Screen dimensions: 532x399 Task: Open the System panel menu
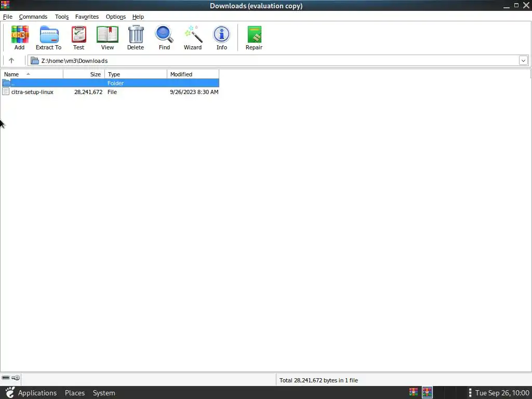[104, 393]
